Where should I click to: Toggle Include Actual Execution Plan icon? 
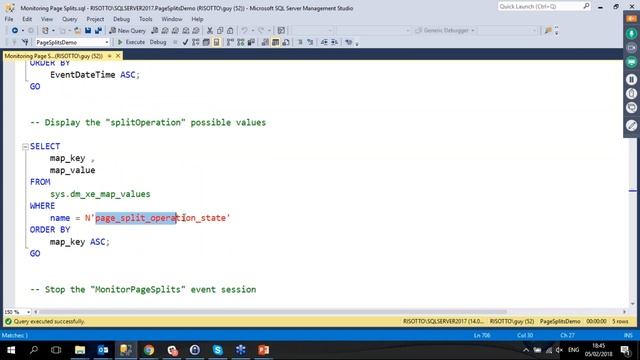coord(231,42)
